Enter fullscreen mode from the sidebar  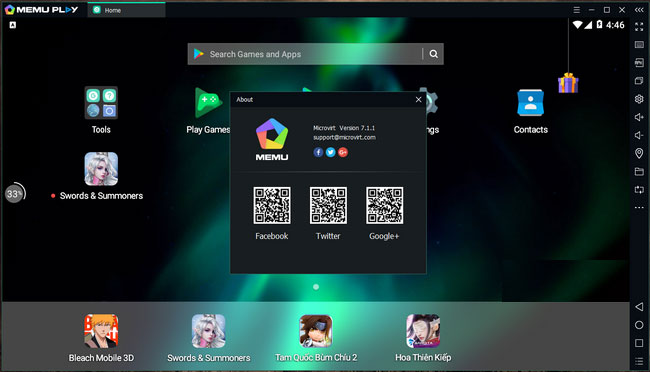click(639, 27)
